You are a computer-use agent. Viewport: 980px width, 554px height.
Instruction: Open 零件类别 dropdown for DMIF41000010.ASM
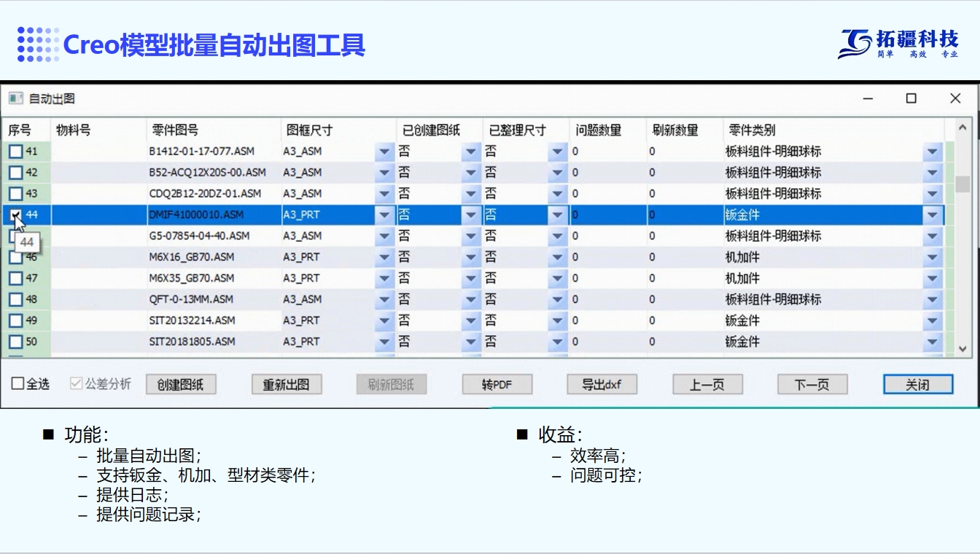[933, 215]
